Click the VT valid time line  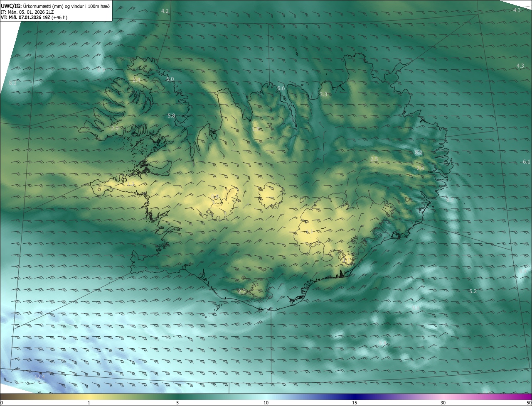(x=34, y=17)
